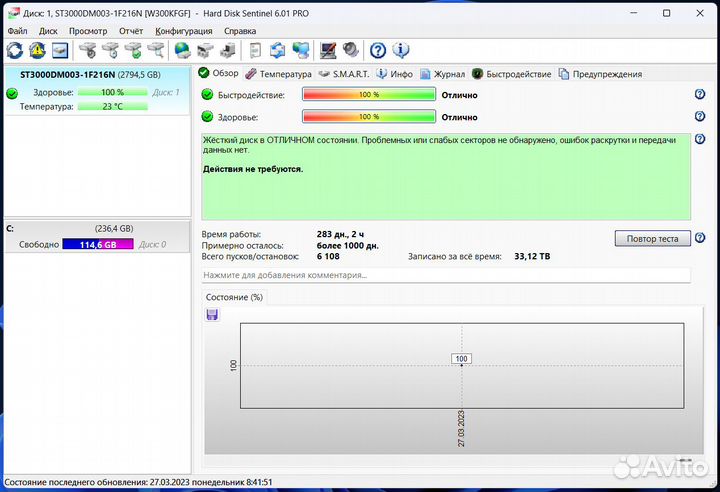Click the question mark help toolbar icon
The height and width of the screenshot is (492, 720).
[378, 50]
